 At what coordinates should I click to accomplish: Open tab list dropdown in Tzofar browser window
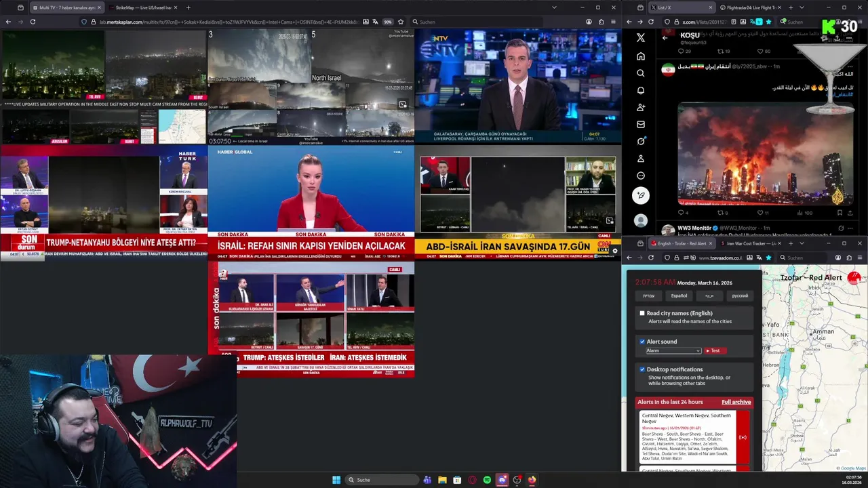(802, 243)
